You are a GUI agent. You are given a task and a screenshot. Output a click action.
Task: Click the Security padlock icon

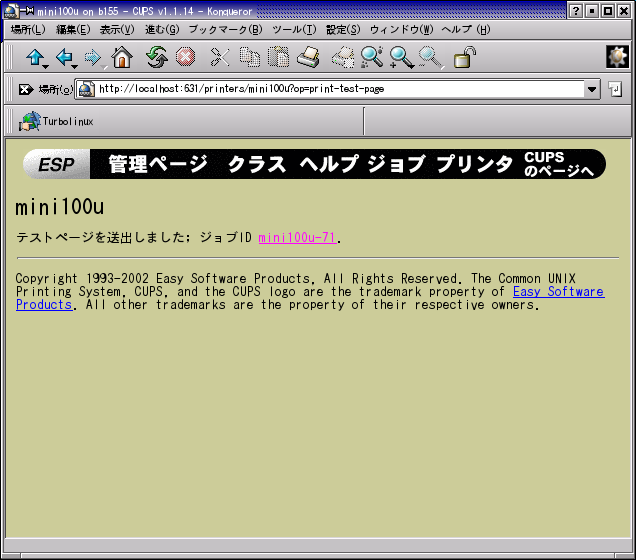pos(464,57)
